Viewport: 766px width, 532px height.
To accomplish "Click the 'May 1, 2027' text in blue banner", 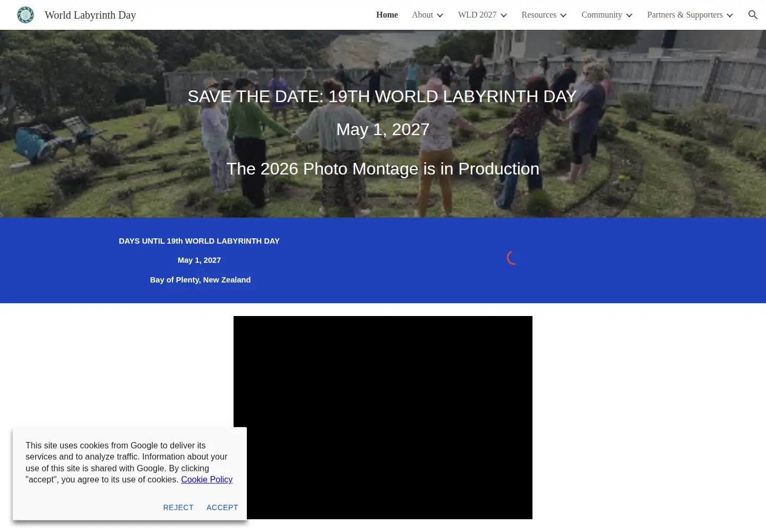I will 199,260.
